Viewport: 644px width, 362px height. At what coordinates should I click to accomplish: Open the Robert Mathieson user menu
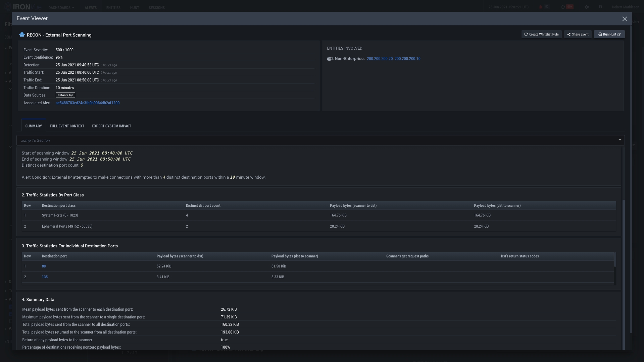(625, 7)
